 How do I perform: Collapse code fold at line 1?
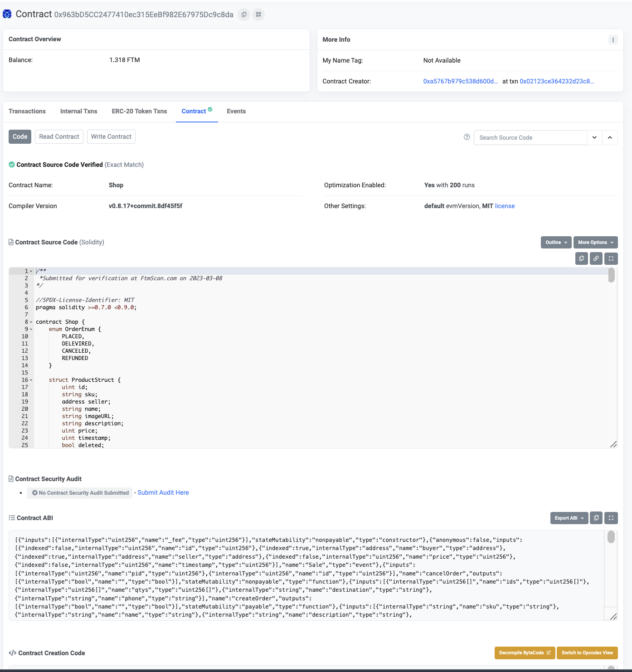31,271
